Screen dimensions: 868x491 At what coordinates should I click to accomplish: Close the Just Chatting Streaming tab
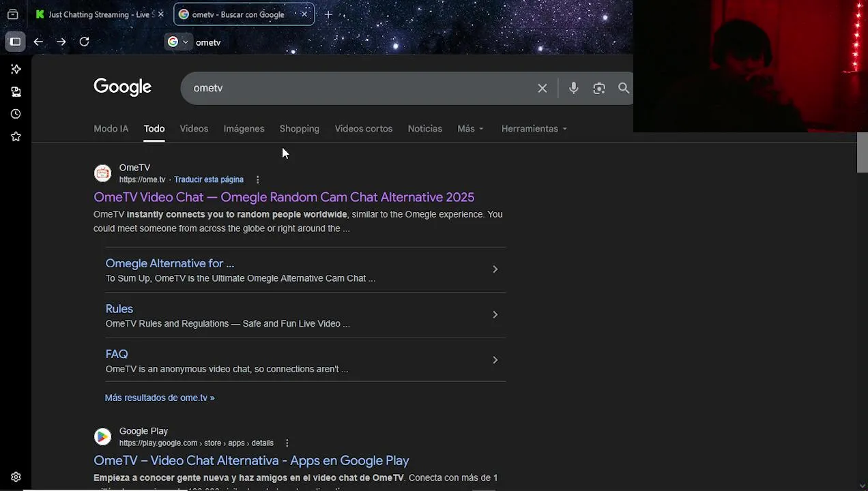(161, 14)
